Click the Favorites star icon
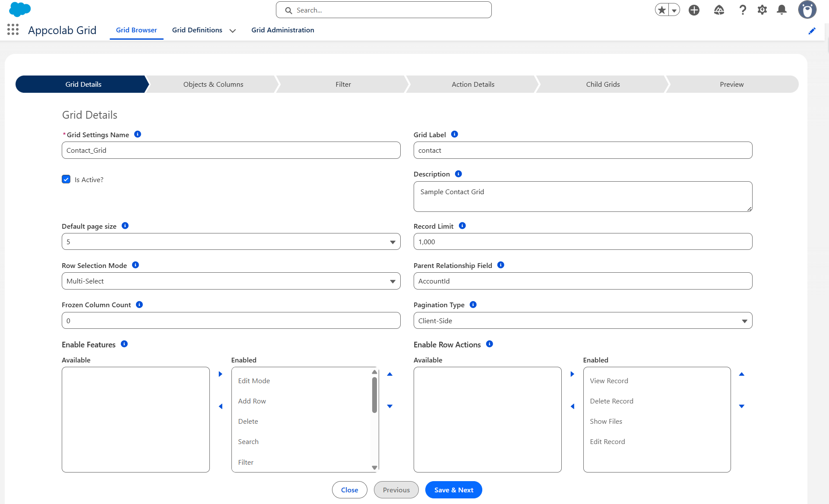 [x=662, y=9]
